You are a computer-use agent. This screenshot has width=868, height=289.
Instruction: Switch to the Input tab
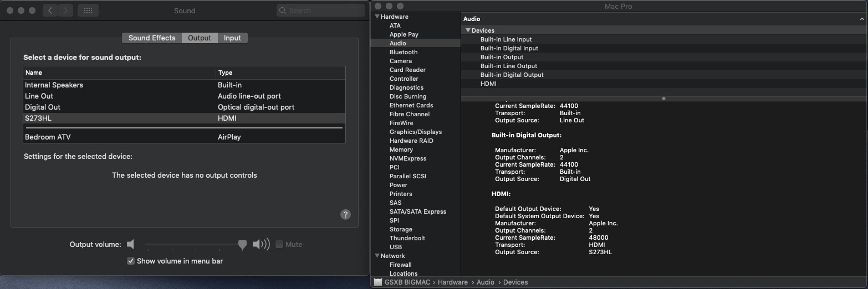click(x=232, y=38)
